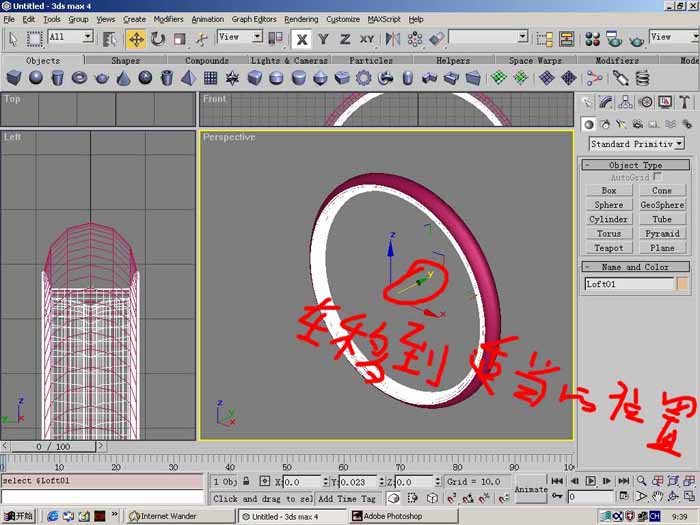Click the Quick Render teapot icon
The height and width of the screenshot is (525, 700).
click(x=636, y=39)
